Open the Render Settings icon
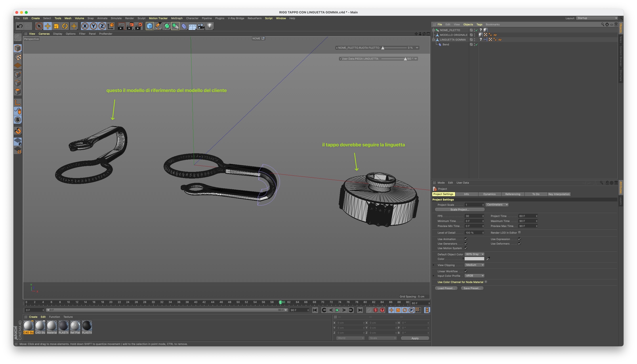This screenshot has width=637, height=364. [x=139, y=26]
